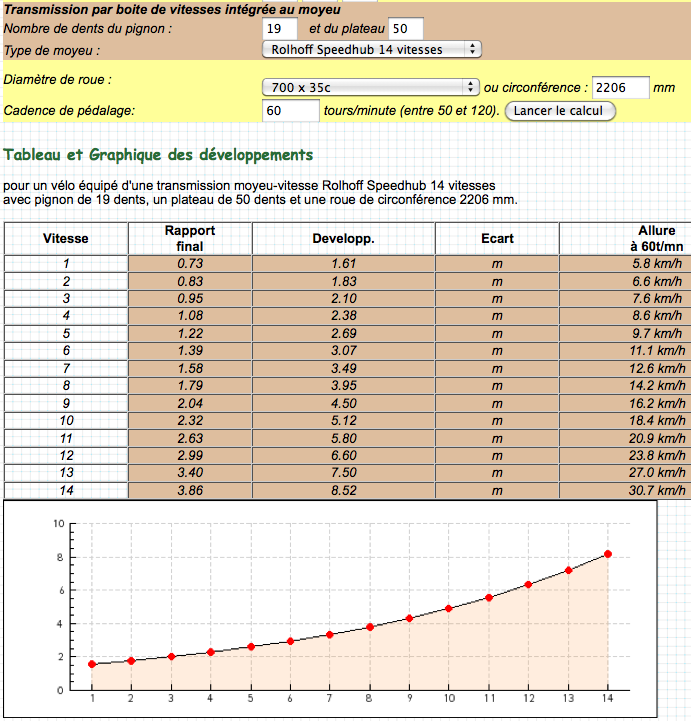Select the 5.8 km/h speed cell
The width and height of the screenshot is (691, 721).
coord(625,263)
